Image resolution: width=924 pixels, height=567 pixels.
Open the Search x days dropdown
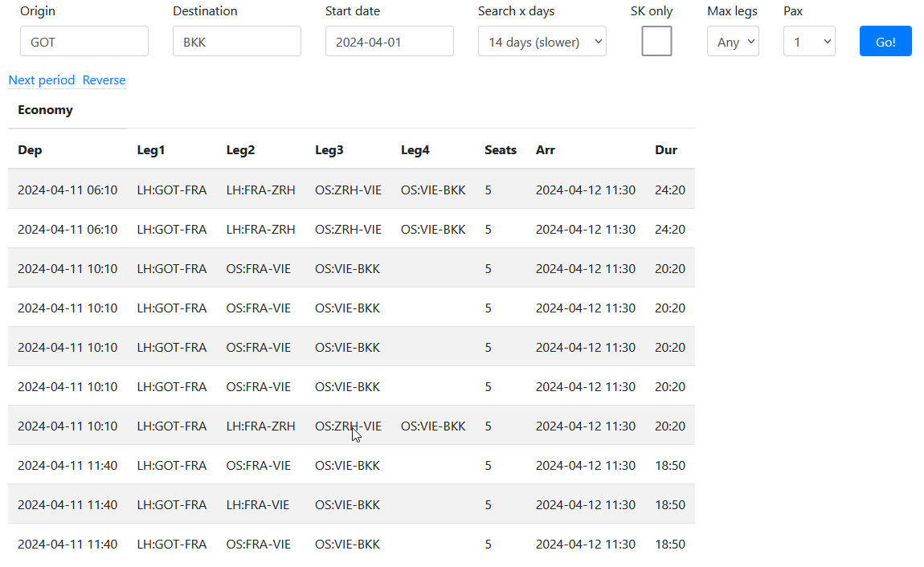click(542, 41)
